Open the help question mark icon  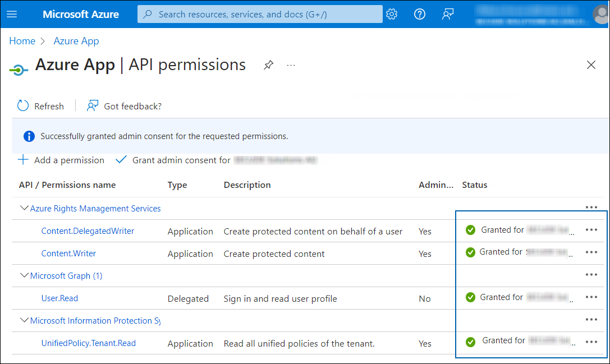tap(419, 14)
